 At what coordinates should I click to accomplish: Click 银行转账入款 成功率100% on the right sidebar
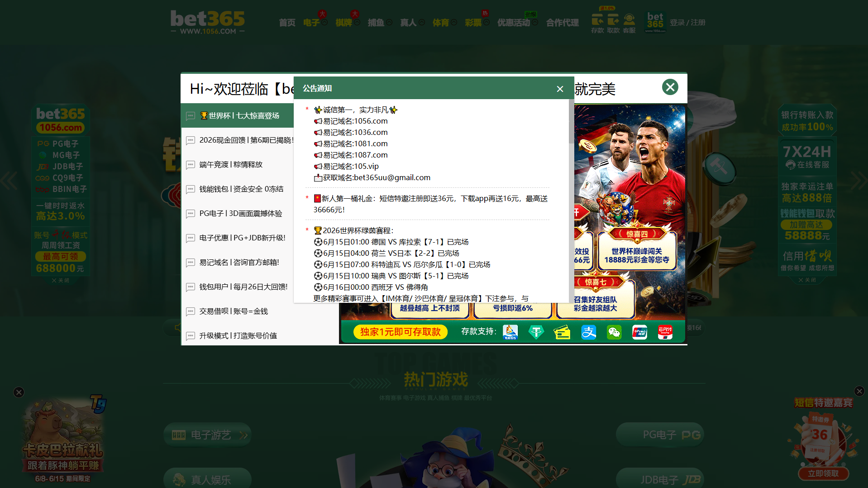[807, 121]
